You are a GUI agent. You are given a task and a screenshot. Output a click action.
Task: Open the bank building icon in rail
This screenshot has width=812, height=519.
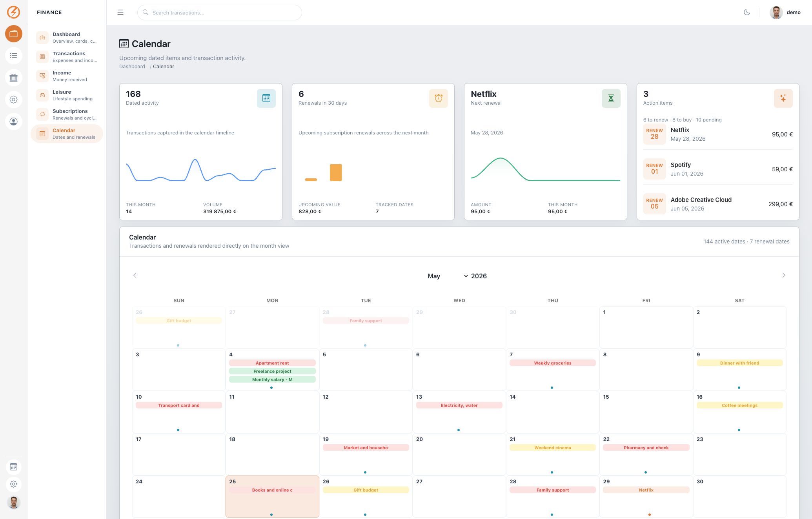coord(14,78)
